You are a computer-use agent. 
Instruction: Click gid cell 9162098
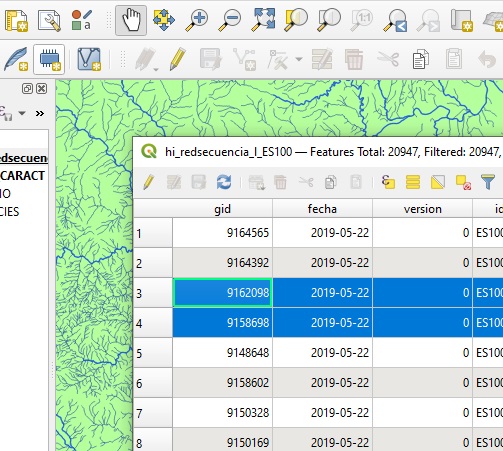(x=222, y=293)
